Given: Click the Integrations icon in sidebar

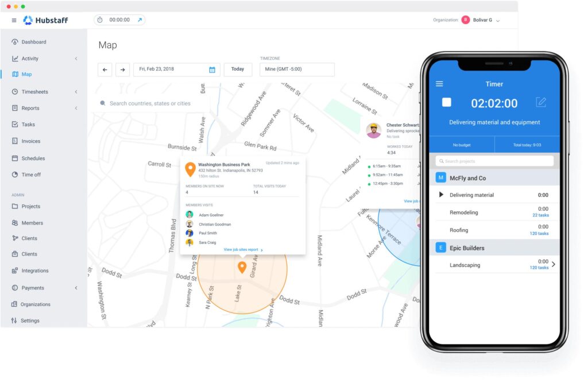Looking at the screenshot, I should point(15,270).
